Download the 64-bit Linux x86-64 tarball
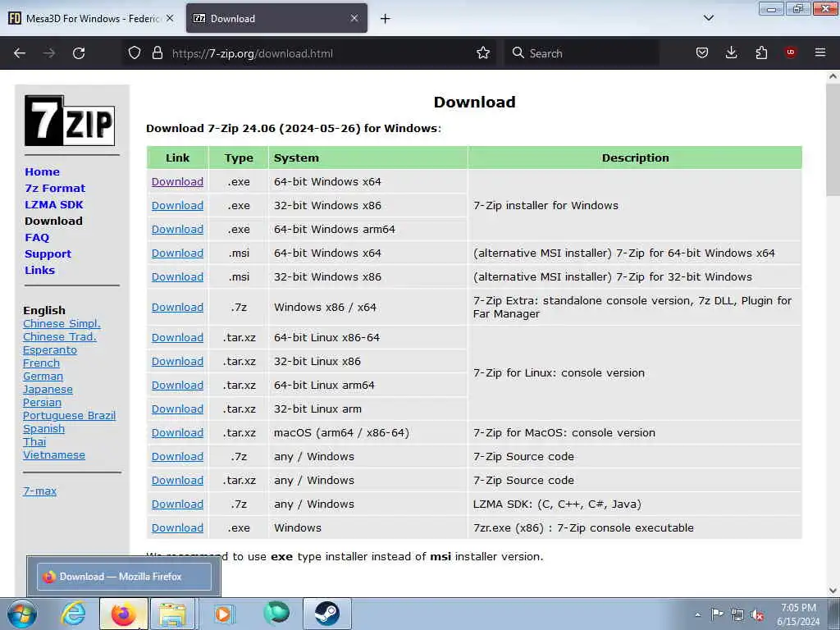This screenshot has width=840, height=630. coord(177,337)
